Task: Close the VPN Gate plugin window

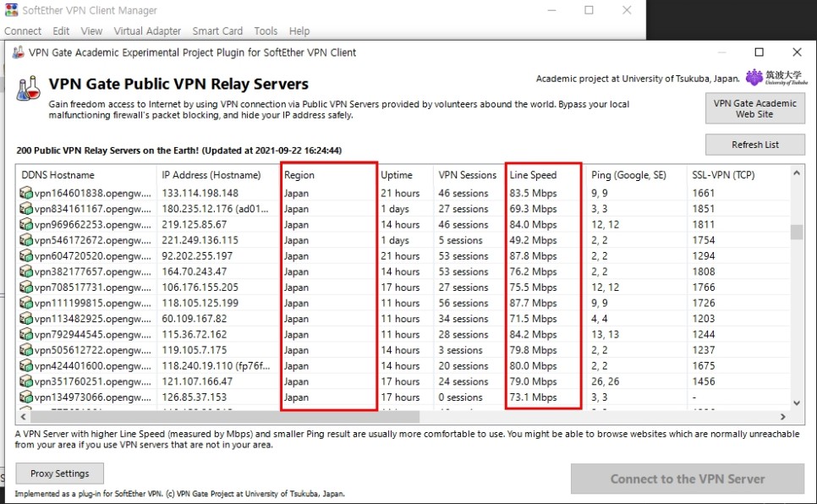Action: 797,52
